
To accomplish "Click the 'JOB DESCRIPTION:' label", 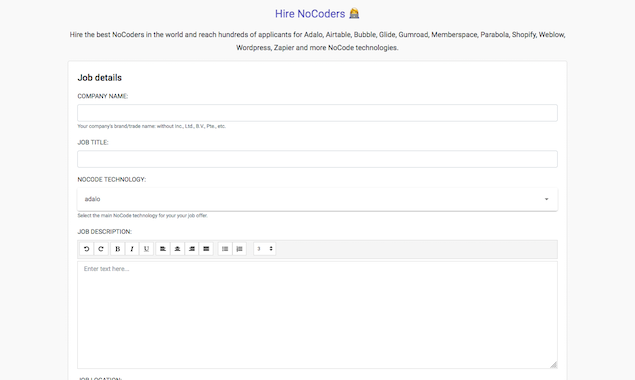I will tap(104, 232).
